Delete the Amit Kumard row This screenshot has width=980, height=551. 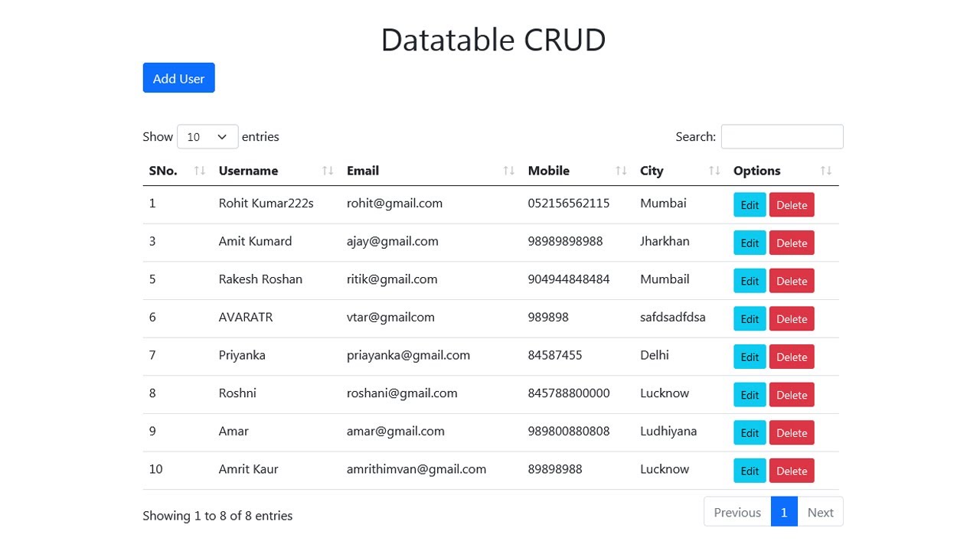(x=792, y=243)
